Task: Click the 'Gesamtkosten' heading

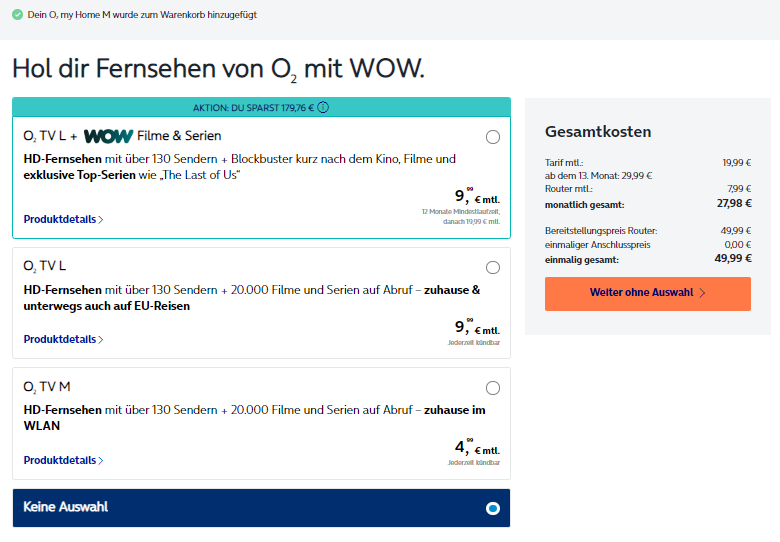Action: 598,132
